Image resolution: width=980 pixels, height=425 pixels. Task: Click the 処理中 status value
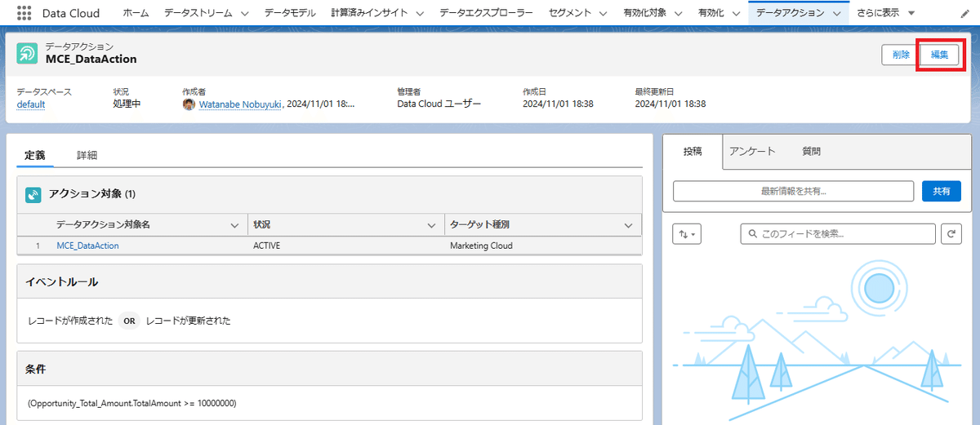pyautogui.click(x=127, y=104)
